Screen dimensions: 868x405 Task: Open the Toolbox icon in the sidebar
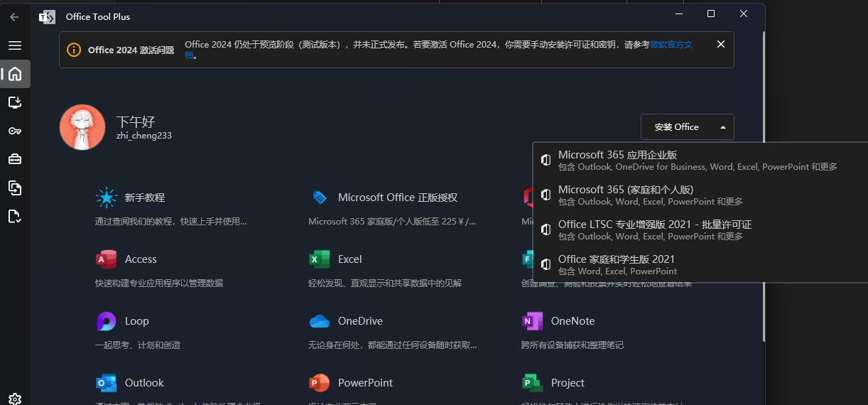click(x=15, y=159)
